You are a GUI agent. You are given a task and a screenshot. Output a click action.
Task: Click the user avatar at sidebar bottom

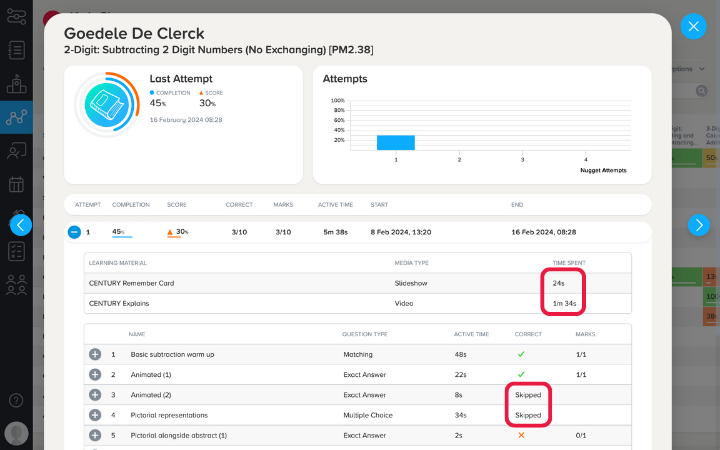click(17, 433)
